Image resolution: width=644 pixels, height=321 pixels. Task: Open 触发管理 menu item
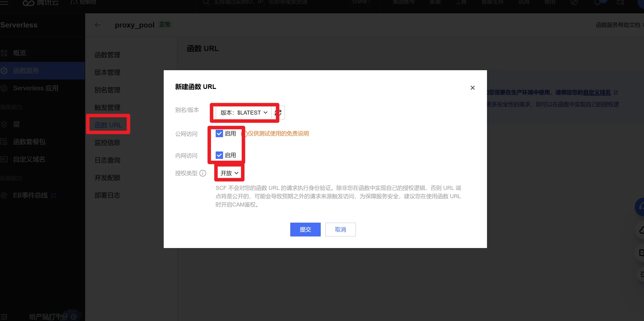(x=107, y=107)
